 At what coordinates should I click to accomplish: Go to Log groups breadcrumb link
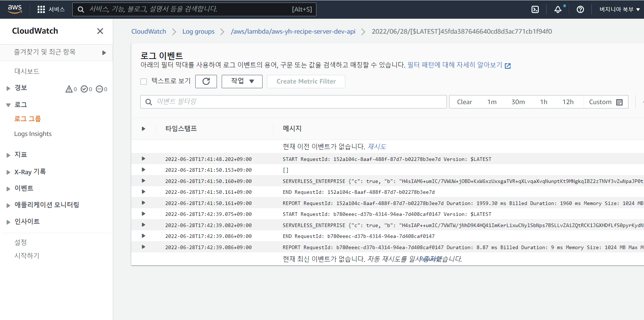tap(199, 31)
